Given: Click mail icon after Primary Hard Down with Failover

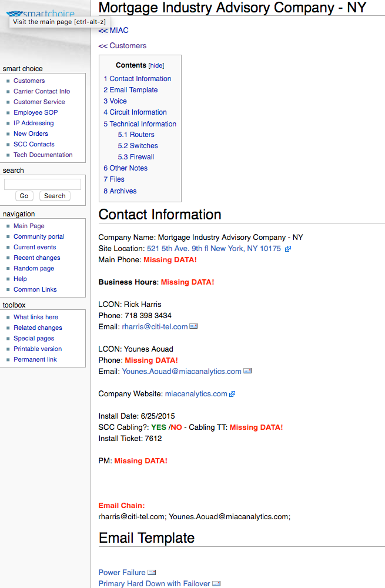Looking at the screenshot, I should pos(216,583).
